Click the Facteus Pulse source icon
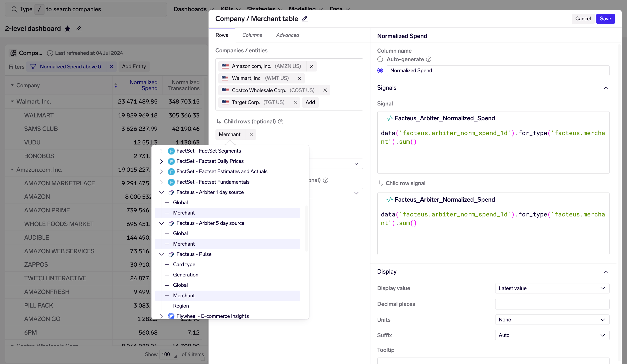 (171, 254)
